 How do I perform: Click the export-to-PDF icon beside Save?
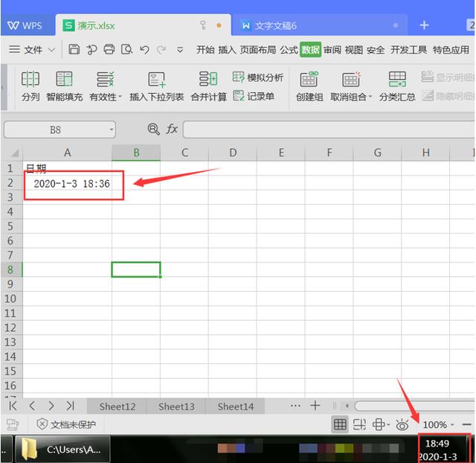(x=91, y=49)
